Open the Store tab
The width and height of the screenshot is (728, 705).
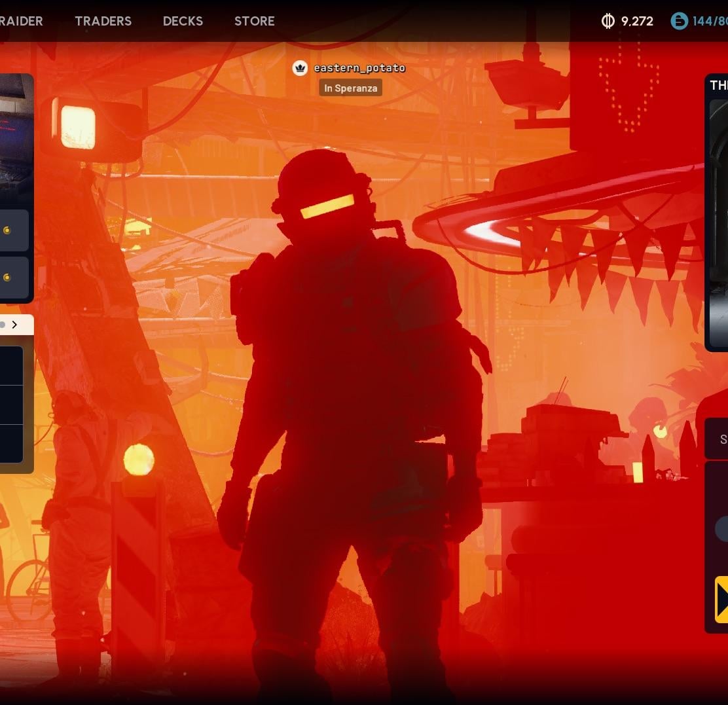click(255, 21)
